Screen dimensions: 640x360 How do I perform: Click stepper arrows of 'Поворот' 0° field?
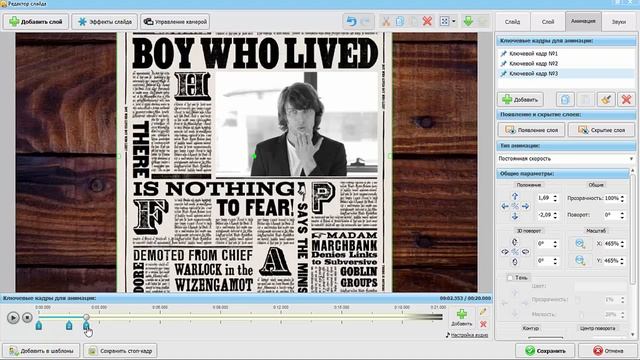[622, 215]
